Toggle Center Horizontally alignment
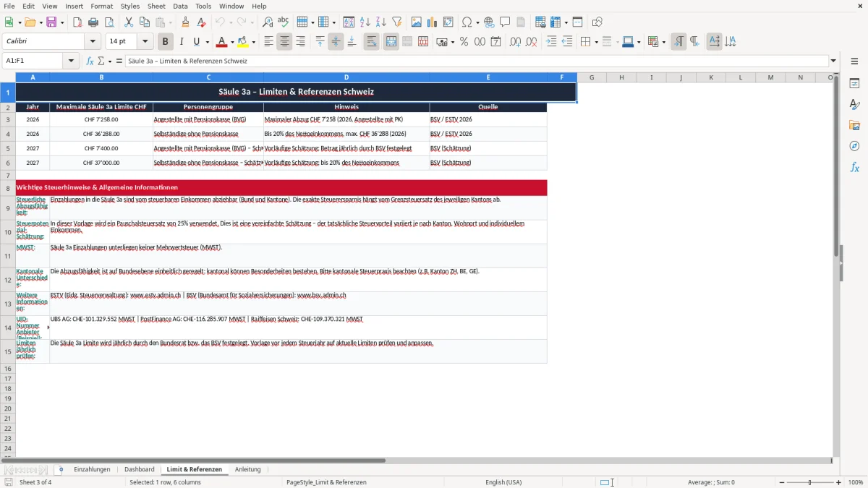This screenshot has width=868, height=488. tap(284, 42)
